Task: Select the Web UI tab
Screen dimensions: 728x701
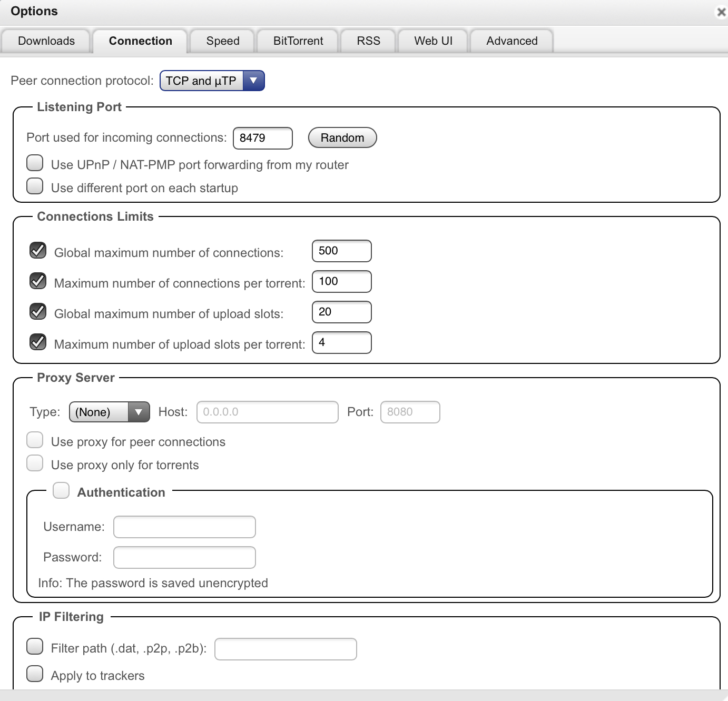Action: point(432,41)
